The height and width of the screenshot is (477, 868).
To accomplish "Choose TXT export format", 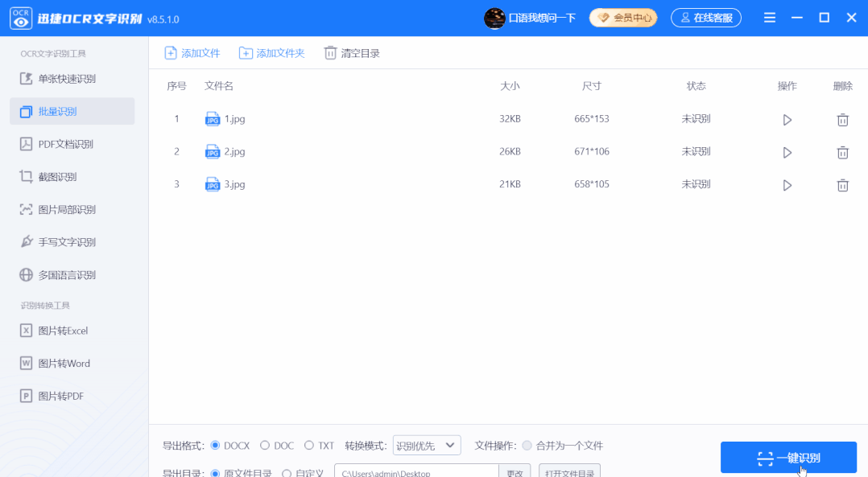I will (x=320, y=446).
